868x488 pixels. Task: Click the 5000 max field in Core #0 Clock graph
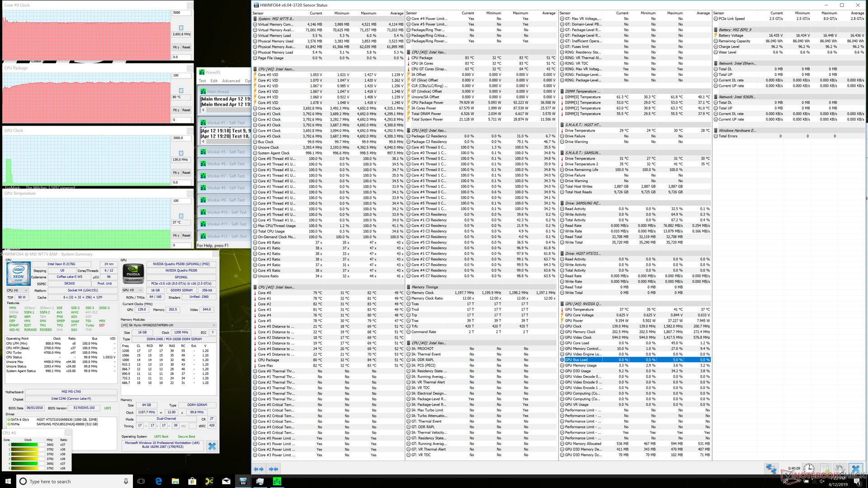(x=182, y=13)
